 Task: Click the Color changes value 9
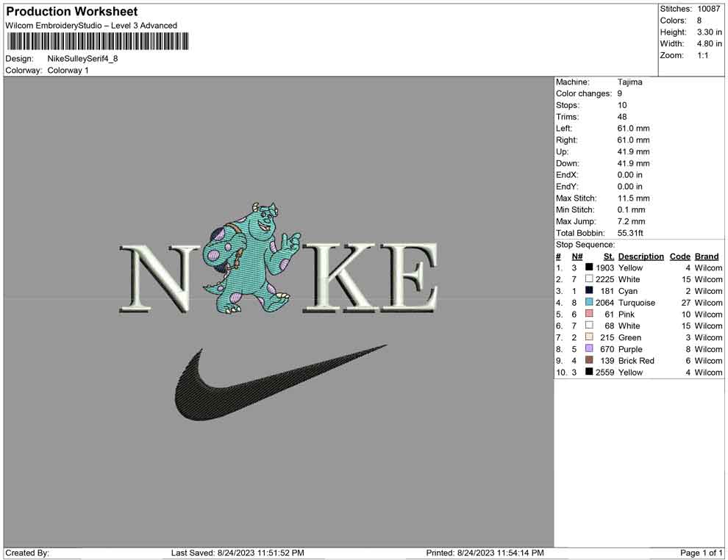coord(619,93)
